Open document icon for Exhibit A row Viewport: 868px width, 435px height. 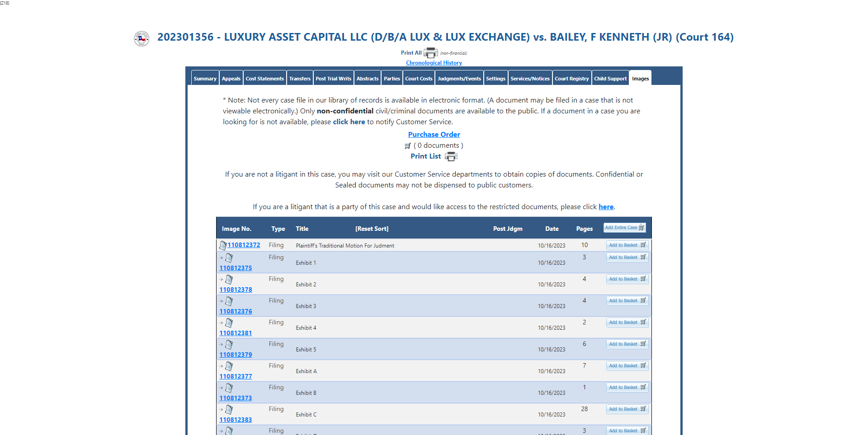point(229,366)
